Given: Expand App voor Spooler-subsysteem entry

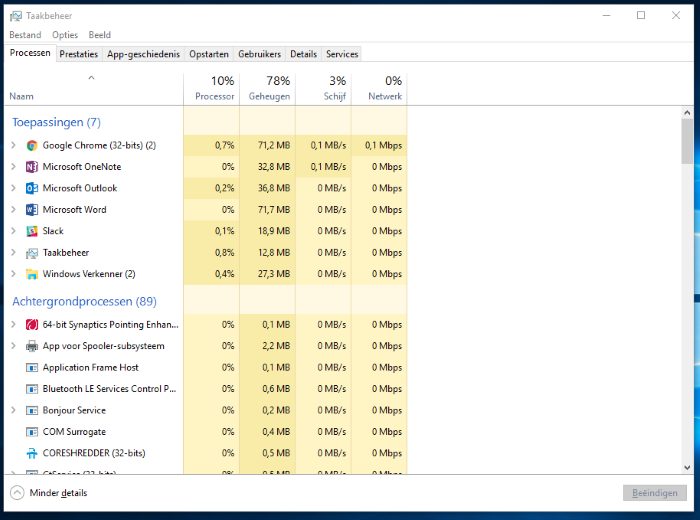Looking at the screenshot, I should [x=13, y=346].
